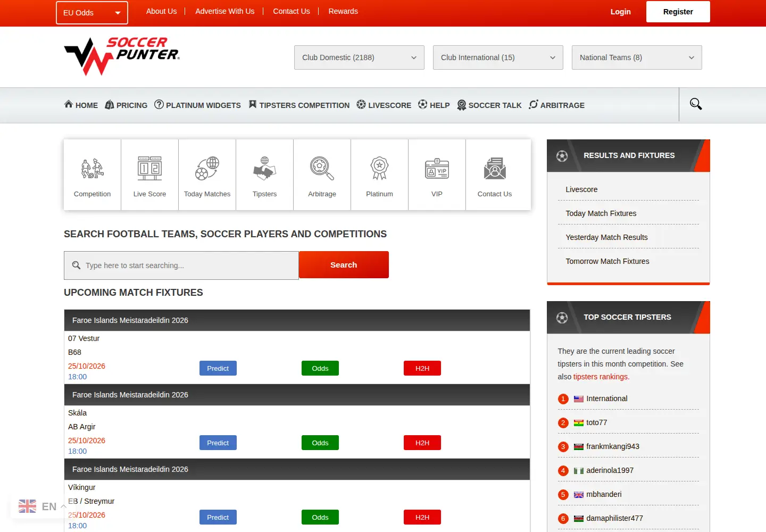Open the Platinum badge icon tile
Viewport: 766px width, 532px height.
coord(380,175)
